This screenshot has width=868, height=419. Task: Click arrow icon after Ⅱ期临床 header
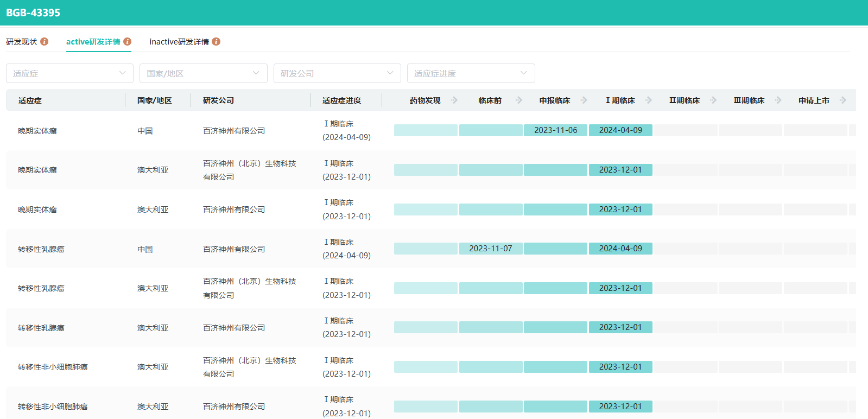[x=713, y=100]
